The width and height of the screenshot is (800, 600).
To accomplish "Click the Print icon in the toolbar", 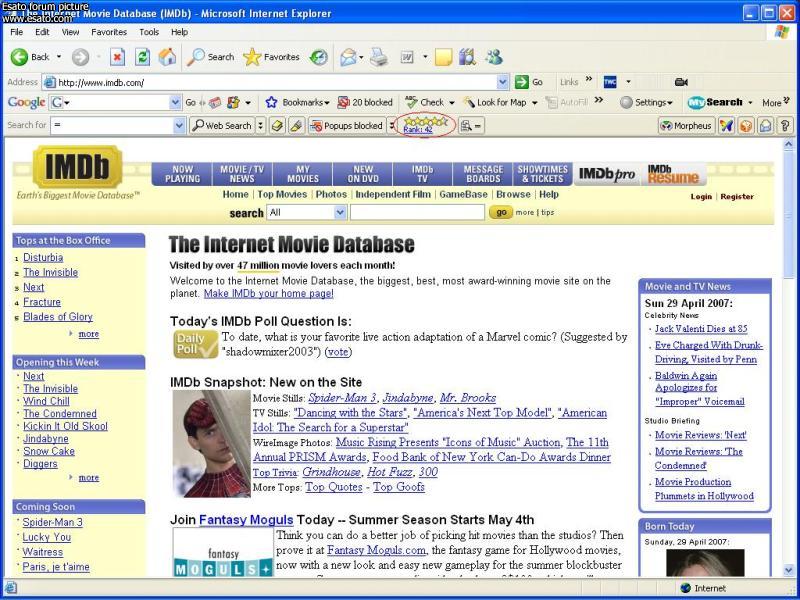I will 379,57.
